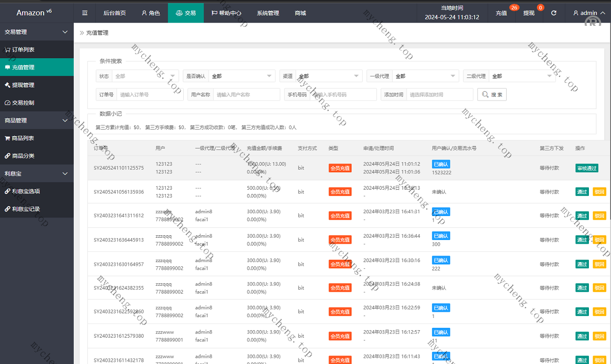This screenshot has width=611, height=364.
Task: Select the 帮助中心 top menu
Action: pyautogui.click(x=227, y=13)
